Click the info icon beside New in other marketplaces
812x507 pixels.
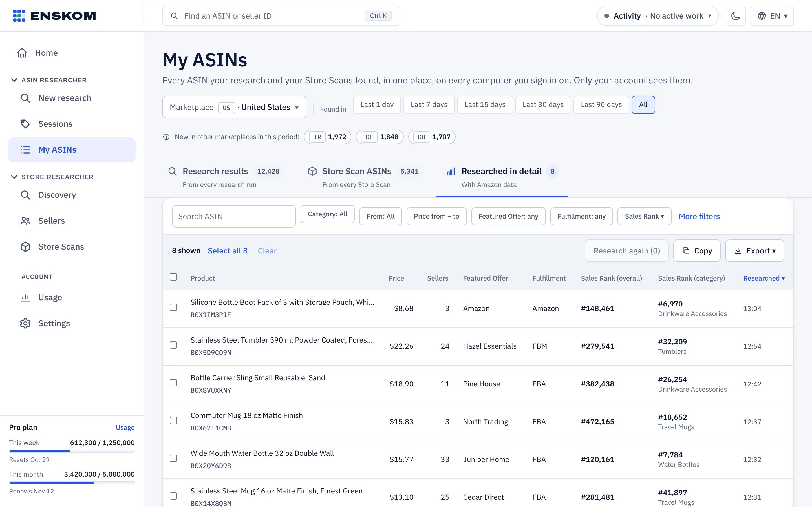166,137
